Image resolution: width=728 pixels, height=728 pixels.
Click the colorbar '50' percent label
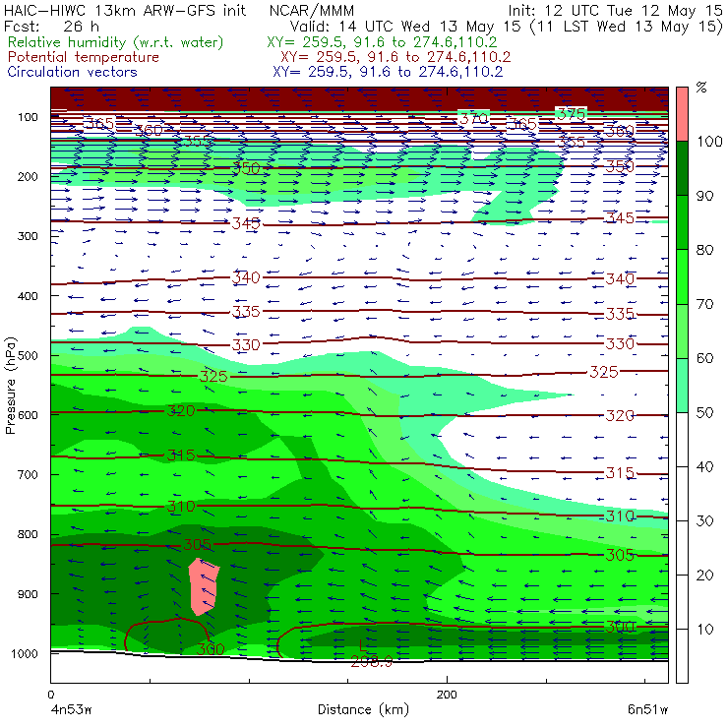[x=704, y=413]
